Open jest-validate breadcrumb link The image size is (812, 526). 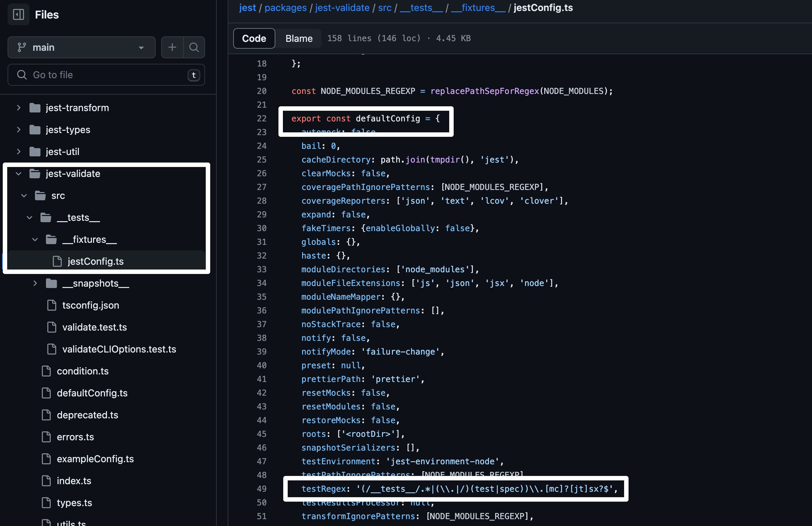342,8
